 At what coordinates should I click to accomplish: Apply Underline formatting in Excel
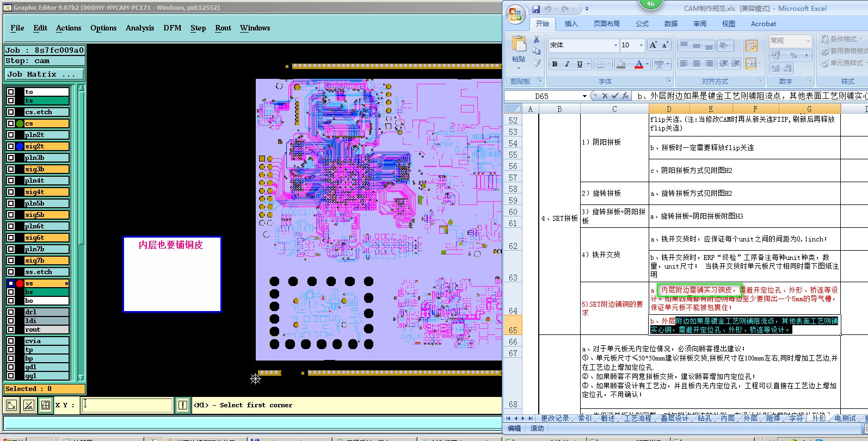580,64
